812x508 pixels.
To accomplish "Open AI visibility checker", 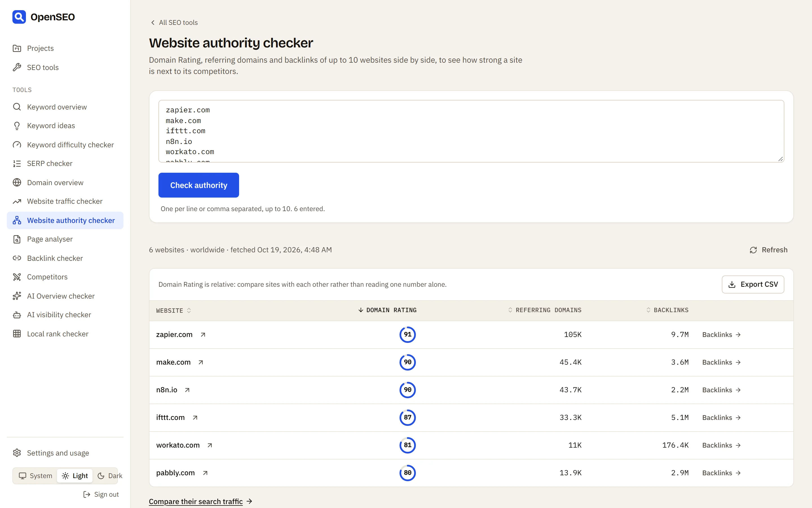I will coord(65,315).
